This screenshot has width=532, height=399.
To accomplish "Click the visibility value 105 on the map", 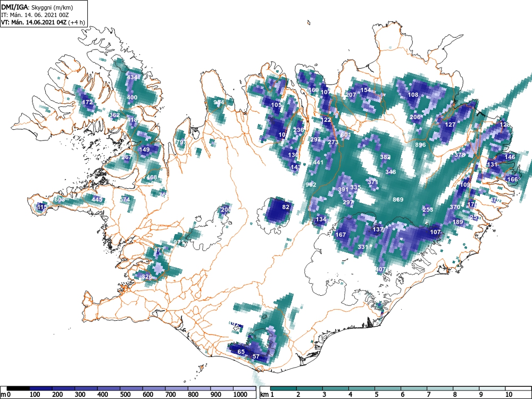I will (x=276, y=105).
